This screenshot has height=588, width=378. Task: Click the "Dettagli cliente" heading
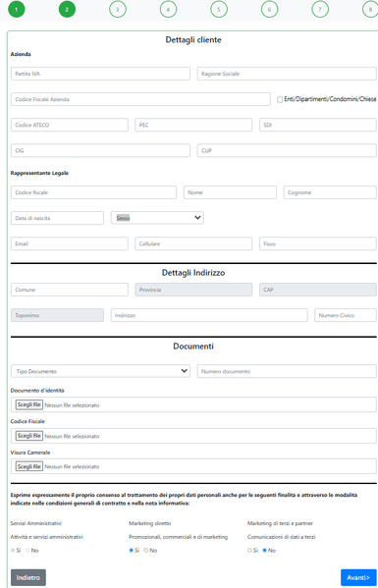pyautogui.click(x=193, y=39)
